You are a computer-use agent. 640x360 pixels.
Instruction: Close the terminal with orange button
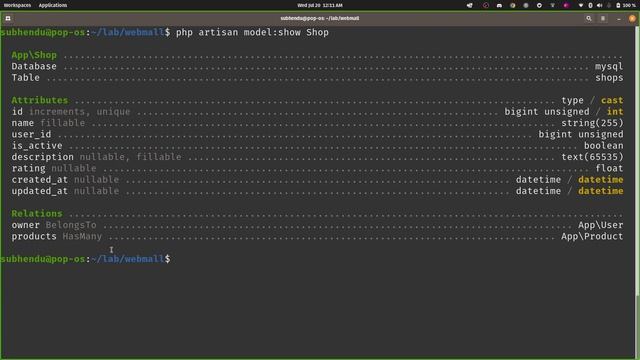pos(632,18)
